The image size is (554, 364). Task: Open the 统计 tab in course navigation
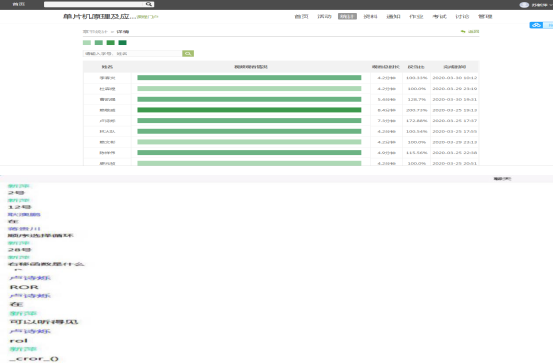tap(347, 16)
